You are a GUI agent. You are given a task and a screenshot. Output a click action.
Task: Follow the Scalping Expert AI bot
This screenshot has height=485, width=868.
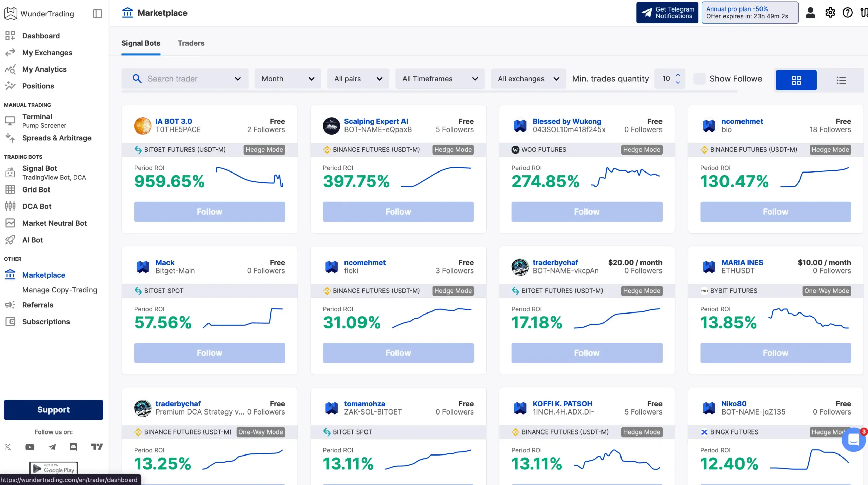point(398,211)
